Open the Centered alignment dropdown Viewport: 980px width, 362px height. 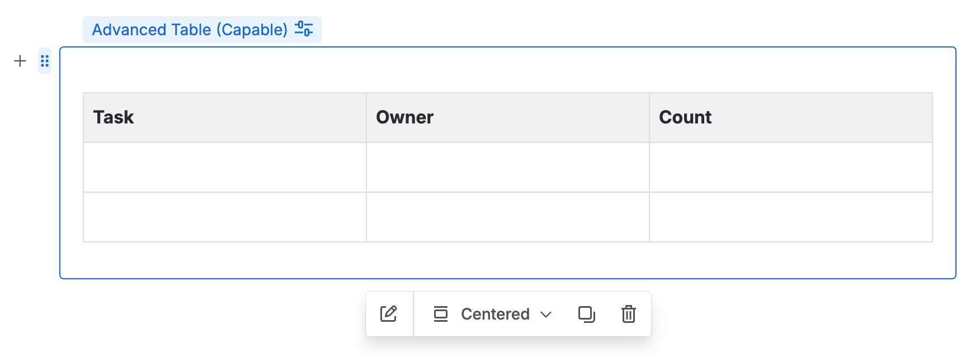[x=495, y=314]
